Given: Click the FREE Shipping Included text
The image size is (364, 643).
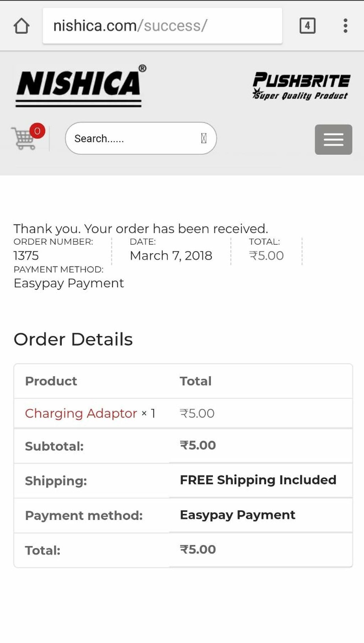Looking at the screenshot, I should pos(258,480).
